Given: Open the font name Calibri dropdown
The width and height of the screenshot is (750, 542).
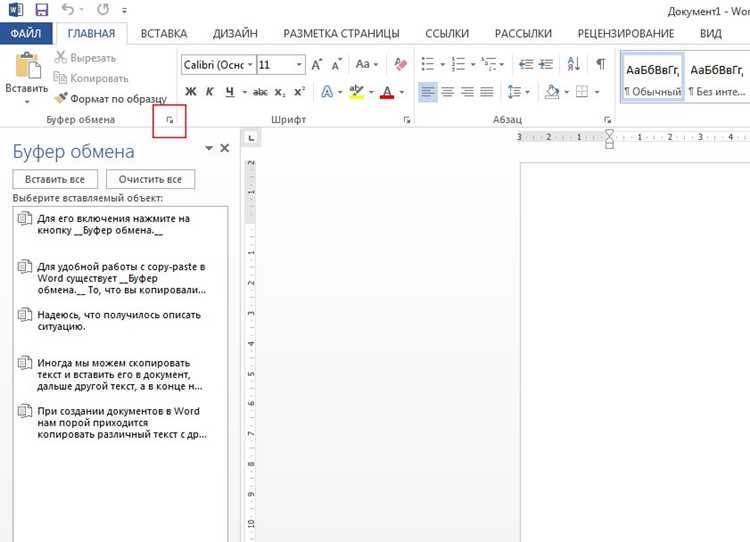Looking at the screenshot, I should pos(250,65).
